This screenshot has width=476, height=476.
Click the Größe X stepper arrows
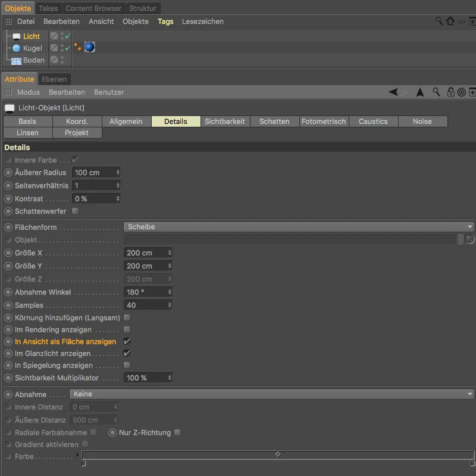point(170,252)
